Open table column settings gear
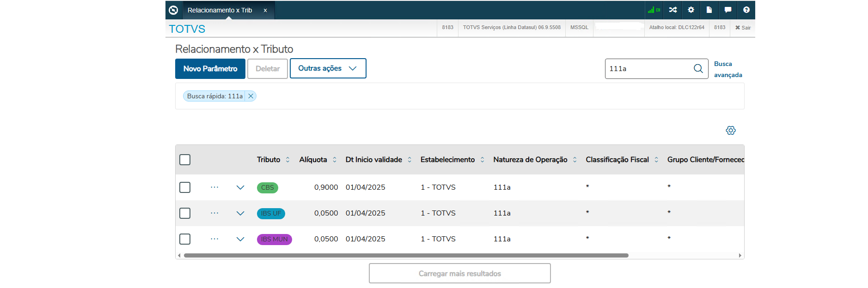Image resolution: width=868 pixels, height=288 pixels. pos(731,130)
